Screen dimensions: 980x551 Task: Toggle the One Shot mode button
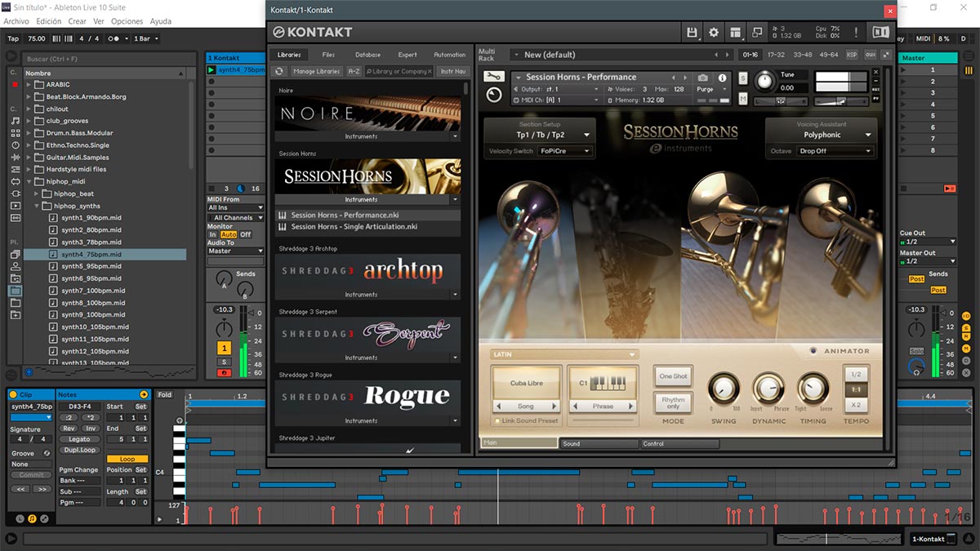[673, 376]
